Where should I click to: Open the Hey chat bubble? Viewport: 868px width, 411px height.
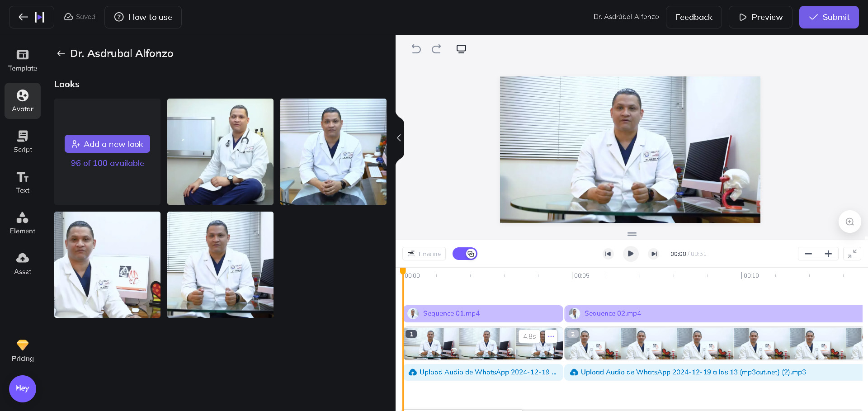click(23, 388)
